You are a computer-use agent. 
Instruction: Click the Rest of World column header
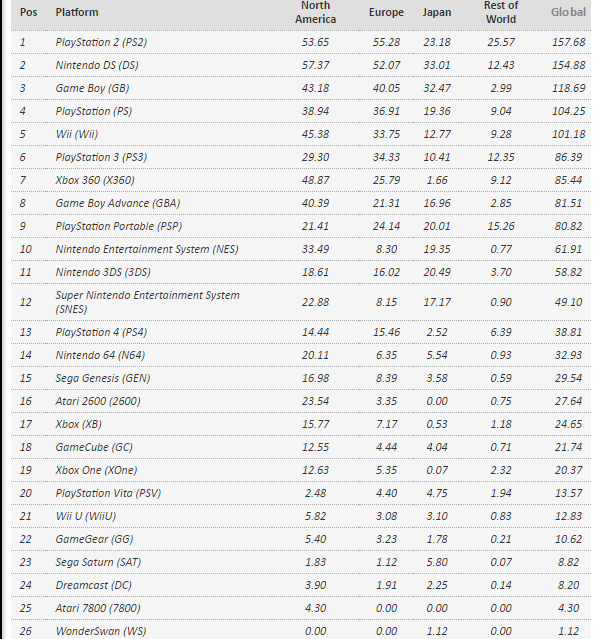[501, 12]
